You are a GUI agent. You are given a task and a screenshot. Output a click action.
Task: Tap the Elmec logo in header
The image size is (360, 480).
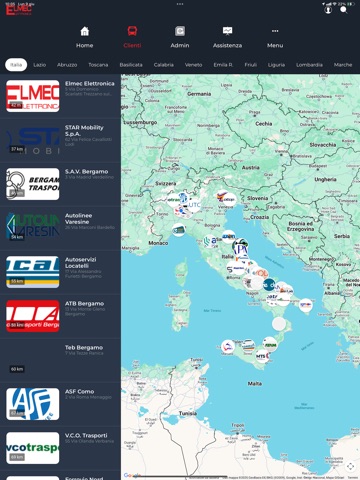pyautogui.click(x=19, y=10)
